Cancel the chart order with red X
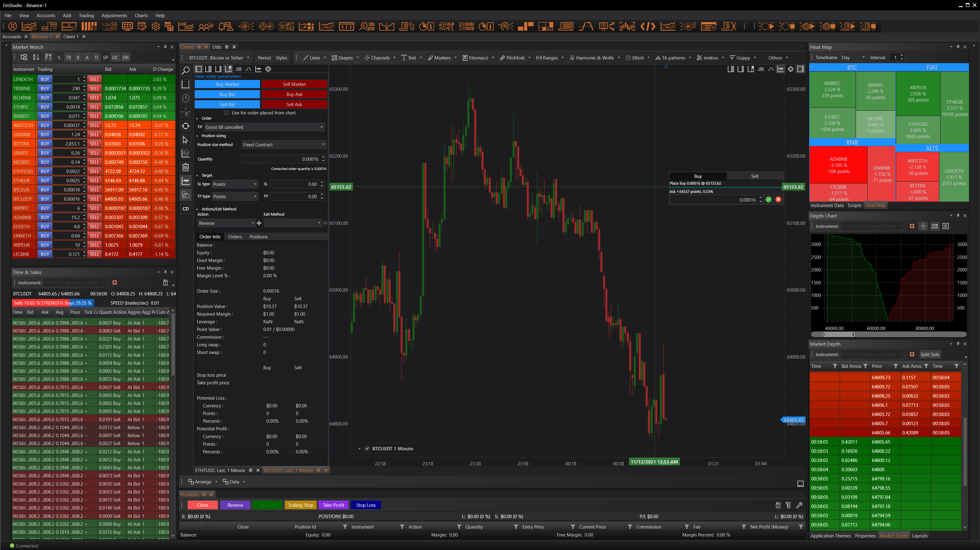 778,200
